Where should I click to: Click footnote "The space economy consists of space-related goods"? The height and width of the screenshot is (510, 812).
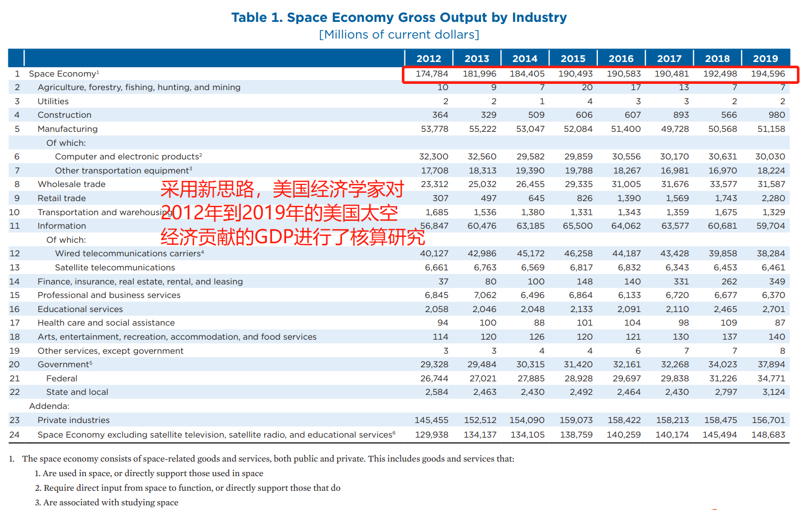pos(268,459)
